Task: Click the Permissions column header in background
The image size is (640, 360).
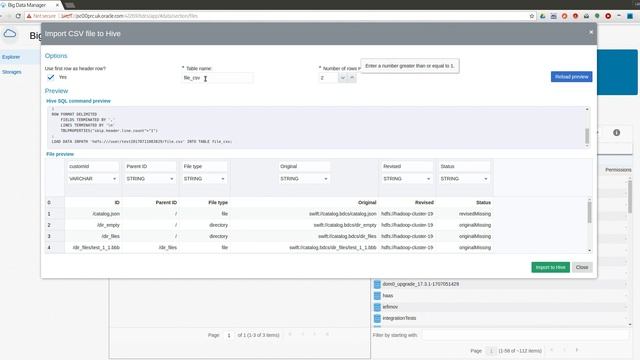Action: (618, 170)
